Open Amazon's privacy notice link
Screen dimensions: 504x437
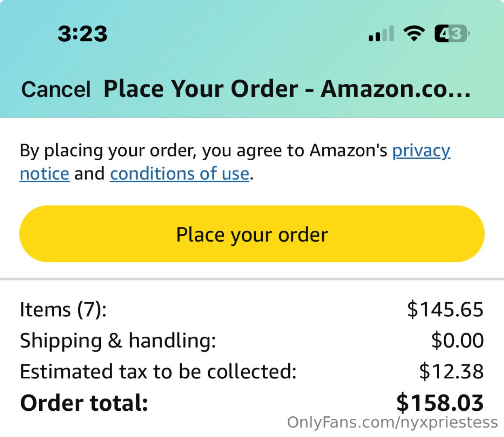tap(421, 151)
